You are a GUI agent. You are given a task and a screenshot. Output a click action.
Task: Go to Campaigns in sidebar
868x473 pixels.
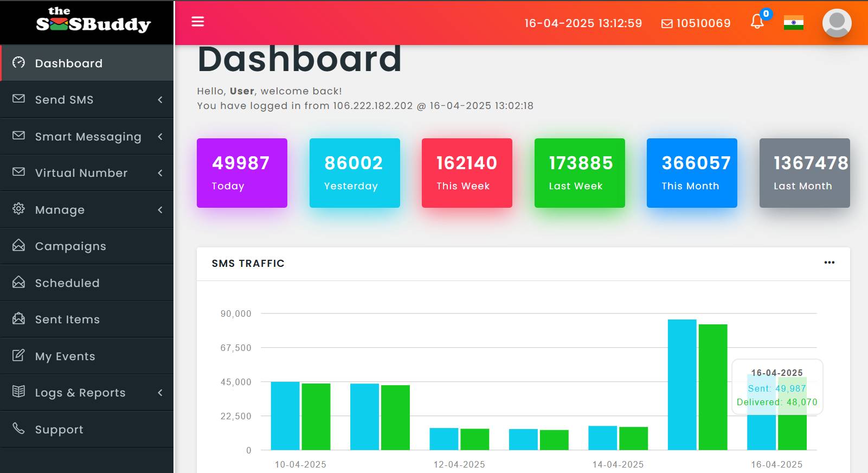click(70, 246)
